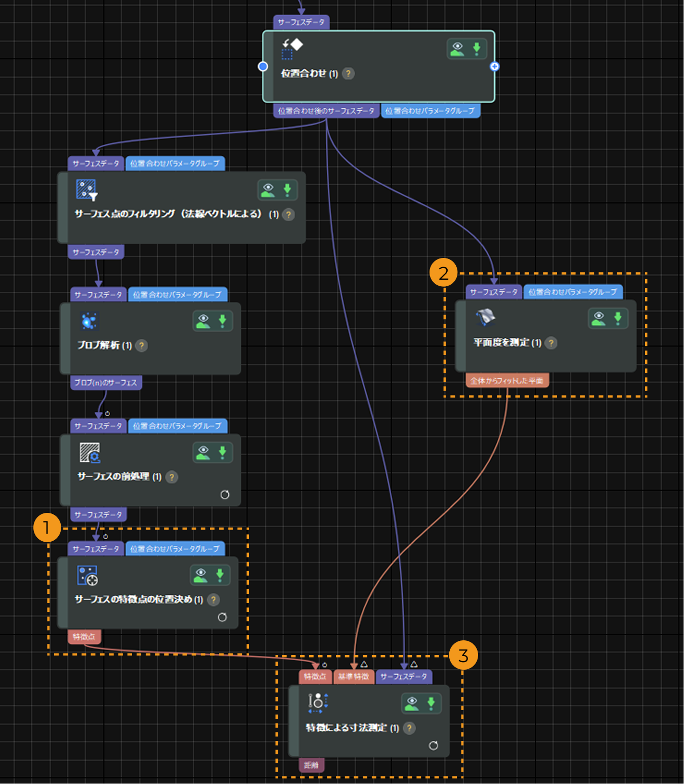Image resolution: width=684 pixels, height=784 pixels.
Task: Click the サーフェスの前処理 step icon
Action: (x=90, y=453)
